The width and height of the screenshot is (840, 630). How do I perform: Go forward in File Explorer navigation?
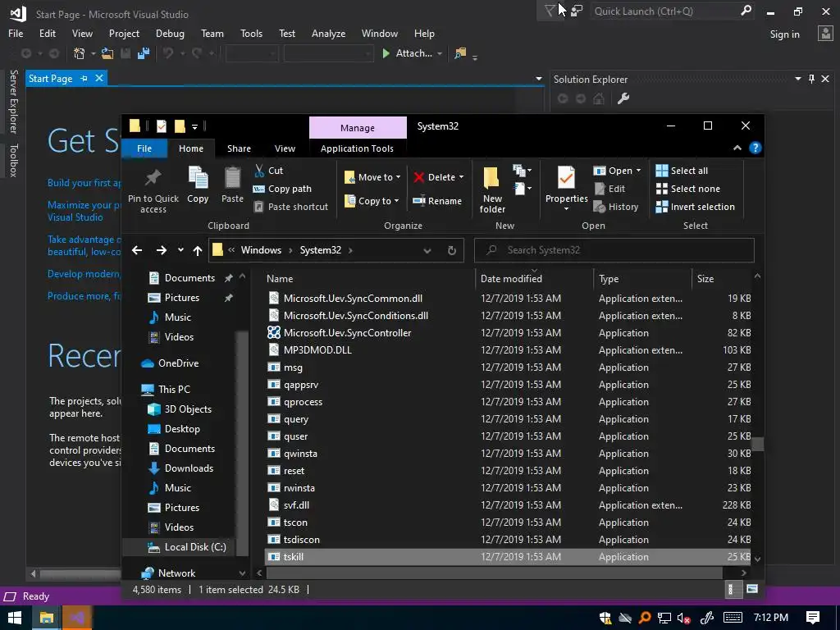(x=162, y=250)
